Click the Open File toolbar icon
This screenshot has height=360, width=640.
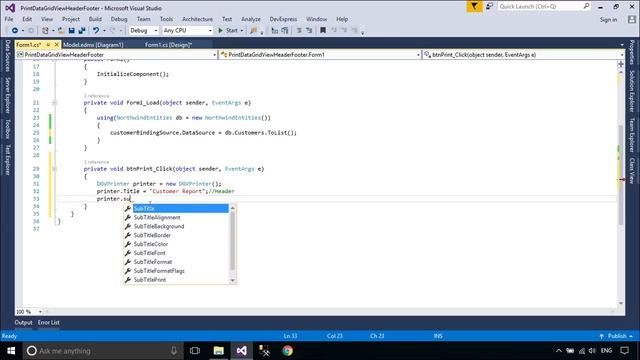click(x=61, y=31)
